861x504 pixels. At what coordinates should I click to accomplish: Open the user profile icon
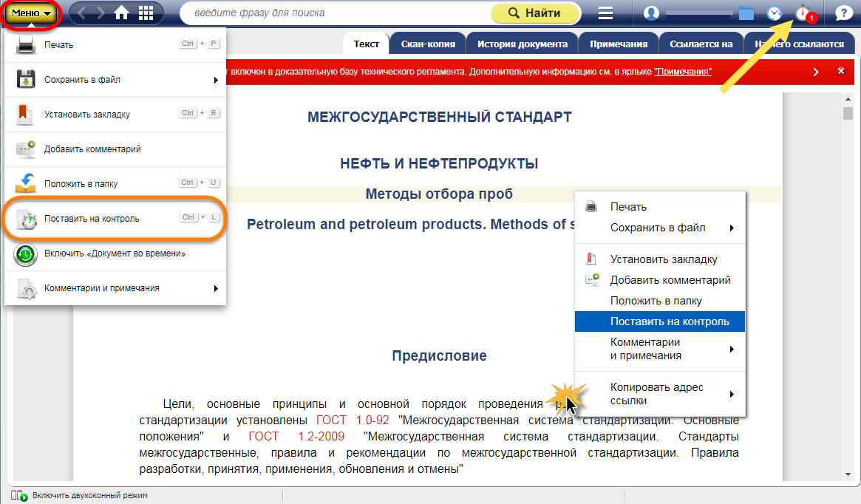tap(651, 13)
